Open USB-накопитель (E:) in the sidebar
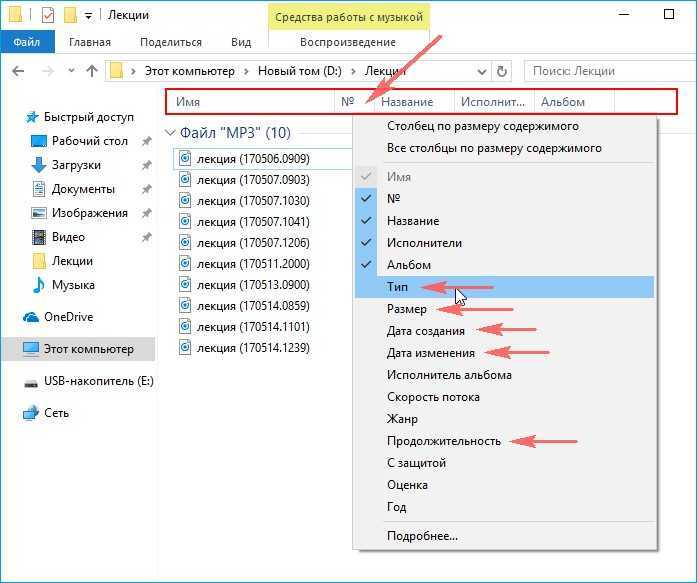 89,381
